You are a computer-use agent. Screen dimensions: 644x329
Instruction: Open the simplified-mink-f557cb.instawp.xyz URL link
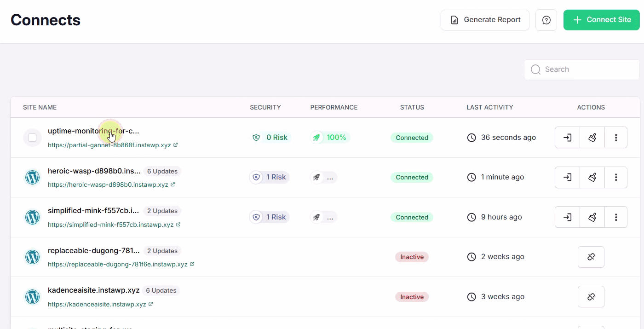(114, 225)
